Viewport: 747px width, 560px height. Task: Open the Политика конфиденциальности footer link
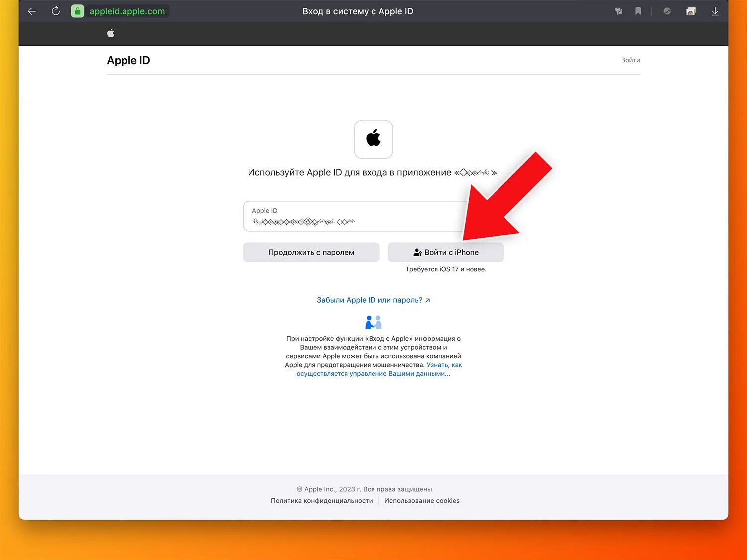[322, 501]
